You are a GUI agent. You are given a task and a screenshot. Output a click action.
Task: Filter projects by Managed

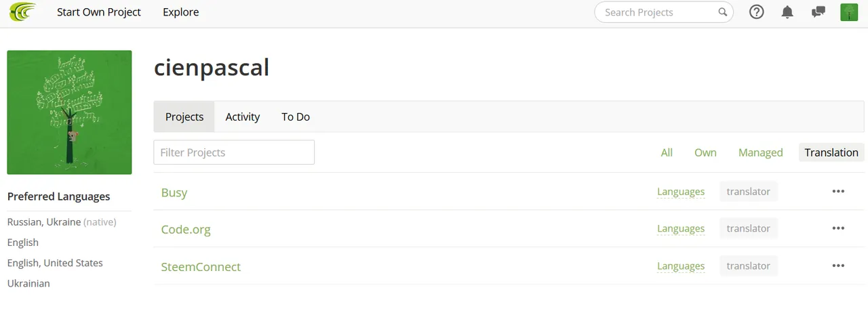point(760,152)
